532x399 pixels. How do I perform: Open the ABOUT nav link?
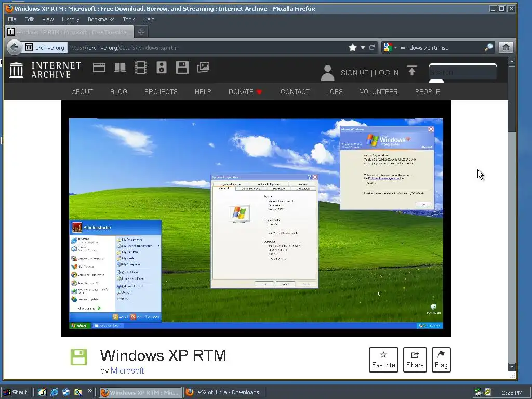83,92
